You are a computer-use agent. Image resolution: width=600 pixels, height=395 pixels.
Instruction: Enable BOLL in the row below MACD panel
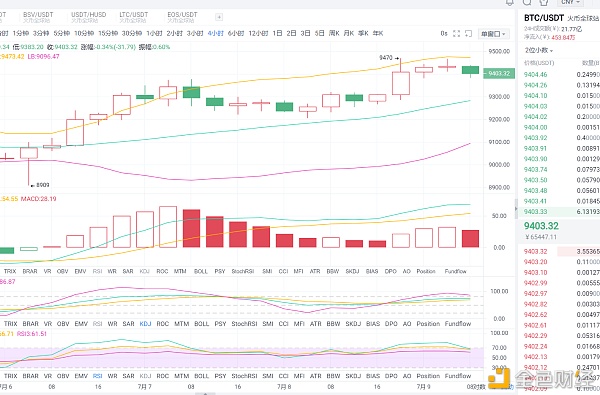tap(201, 271)
